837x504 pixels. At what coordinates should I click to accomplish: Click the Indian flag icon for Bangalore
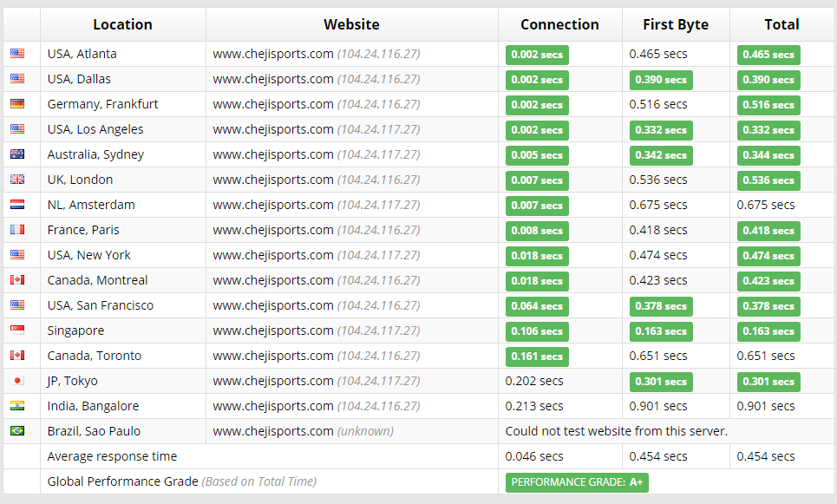tap(17, 405)
